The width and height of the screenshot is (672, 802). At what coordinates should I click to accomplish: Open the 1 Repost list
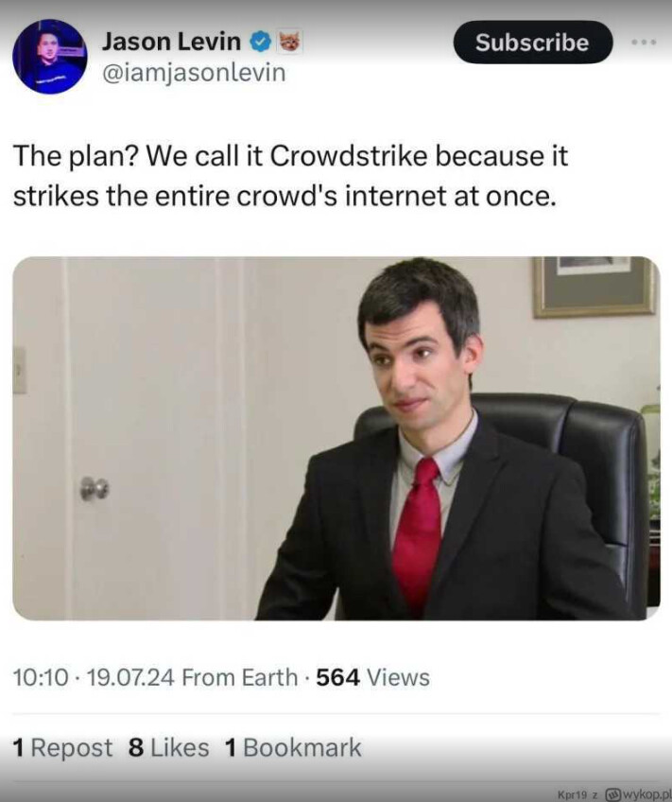[x=62, y=748]
